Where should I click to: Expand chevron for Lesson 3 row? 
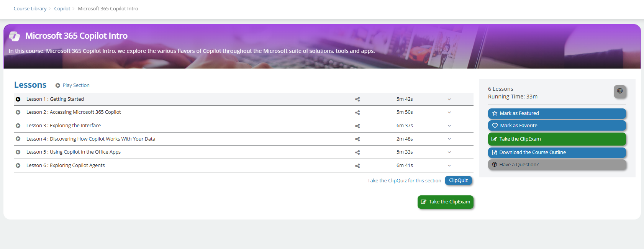[449, 126]
